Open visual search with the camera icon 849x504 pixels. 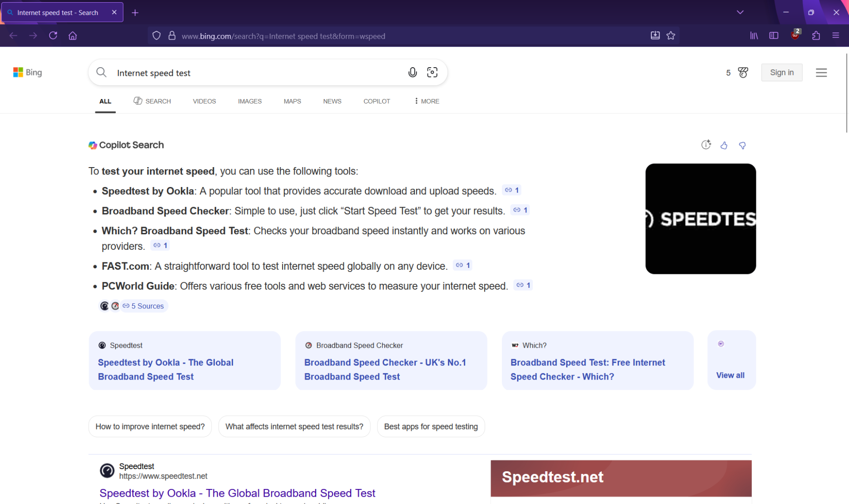432,72
